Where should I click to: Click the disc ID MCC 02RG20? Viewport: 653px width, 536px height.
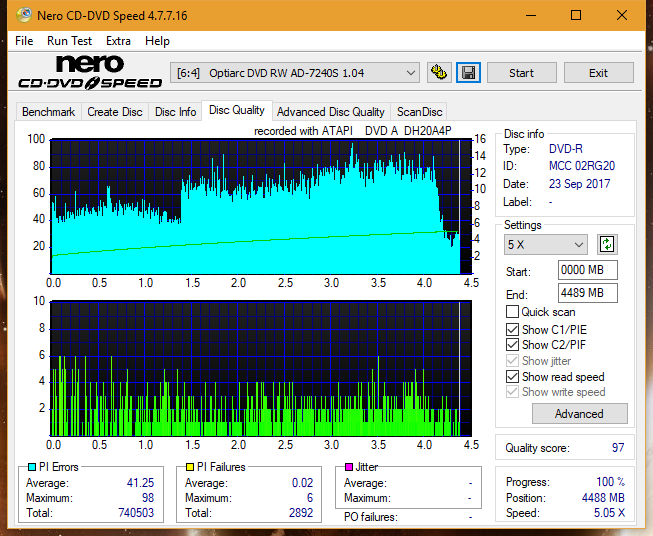582,166
